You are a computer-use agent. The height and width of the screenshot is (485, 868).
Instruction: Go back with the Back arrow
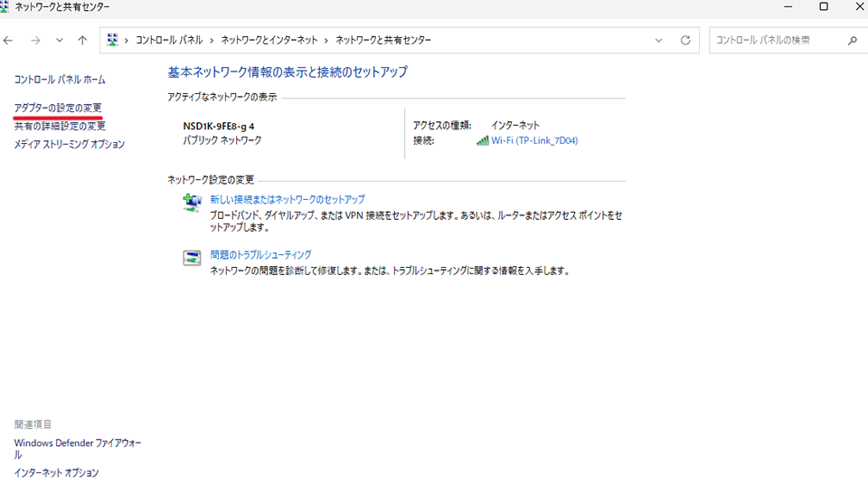coord(8,41)
